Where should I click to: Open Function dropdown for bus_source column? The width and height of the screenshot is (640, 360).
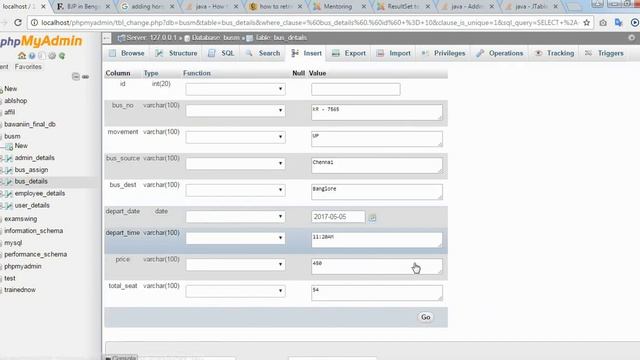click(x=236, y=164)
